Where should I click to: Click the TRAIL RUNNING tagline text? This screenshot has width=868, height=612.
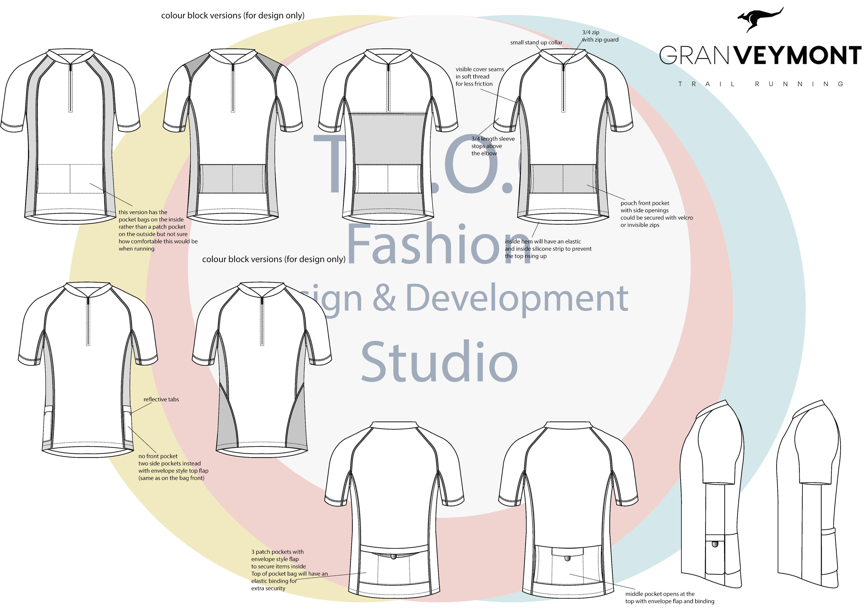[760, 84]
